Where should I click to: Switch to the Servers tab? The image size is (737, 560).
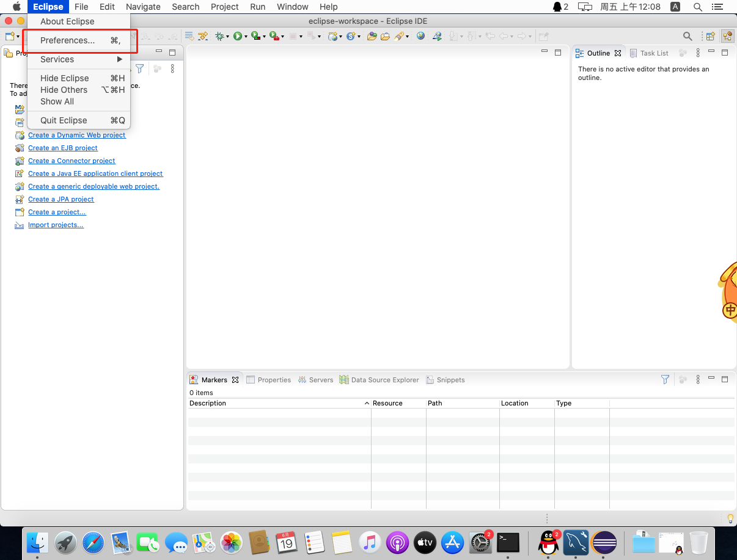coord(316,380)
